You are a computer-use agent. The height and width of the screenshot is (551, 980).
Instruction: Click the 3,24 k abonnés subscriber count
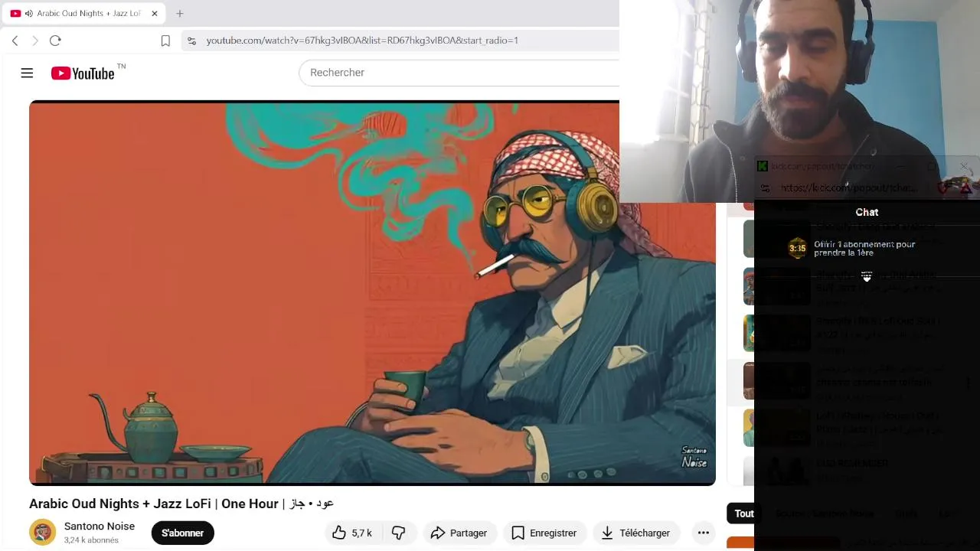pos(91,540)
